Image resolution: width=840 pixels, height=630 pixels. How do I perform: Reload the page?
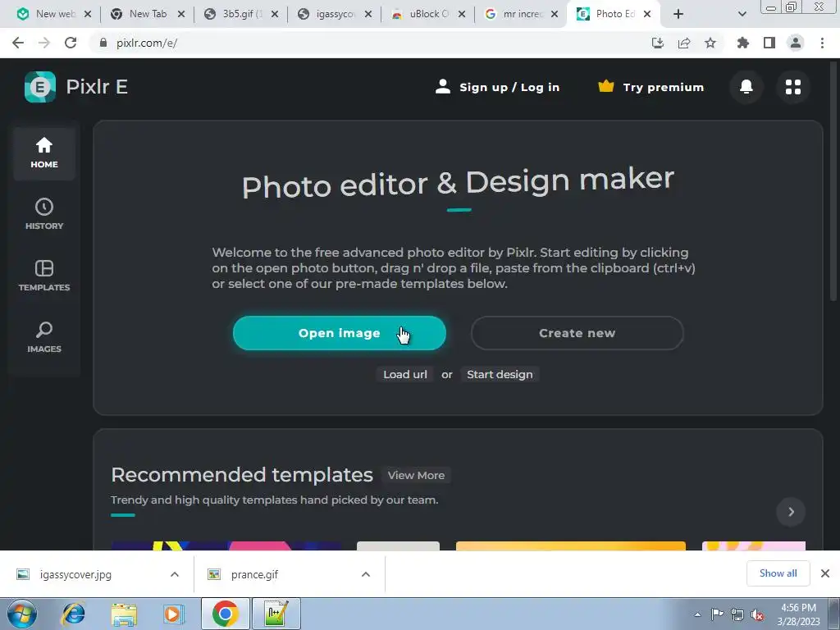click(71, 43)
